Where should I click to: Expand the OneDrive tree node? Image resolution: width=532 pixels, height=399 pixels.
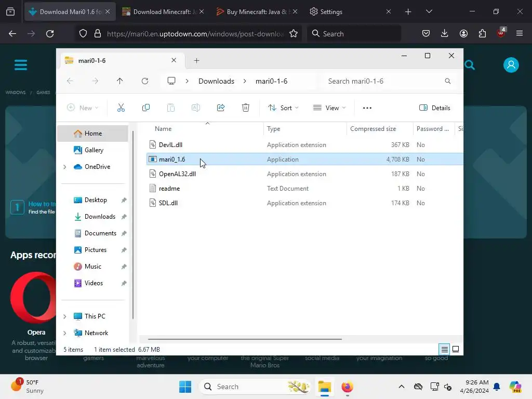coord(65,167)
